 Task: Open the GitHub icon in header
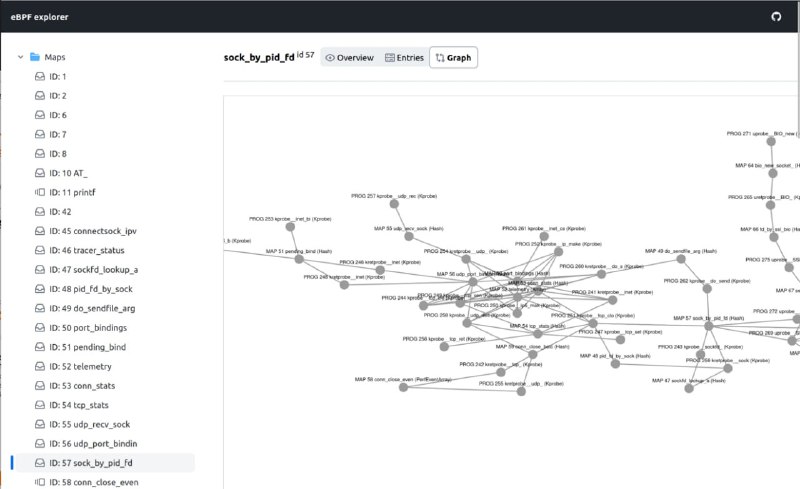(776, 17)
